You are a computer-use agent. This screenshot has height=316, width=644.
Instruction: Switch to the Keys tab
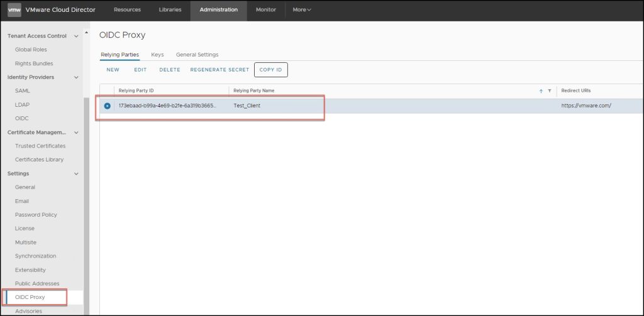(157, 55)
